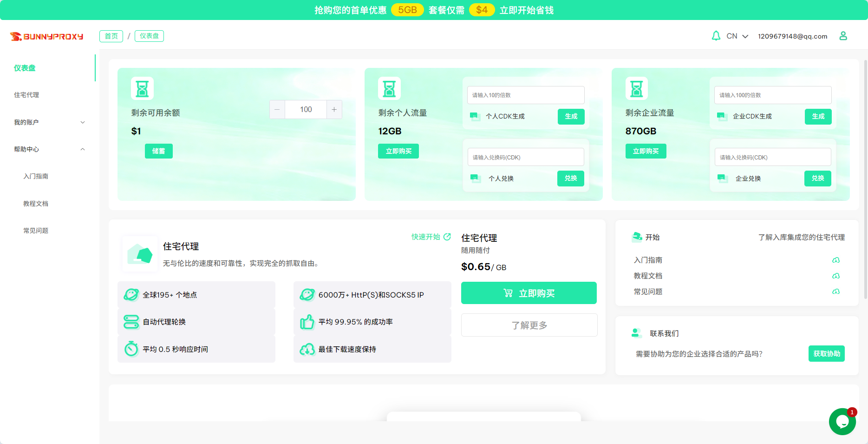Click the 入门指南 cloud link icon
Viewport: 868px width, 444px height.
(835, 260)
